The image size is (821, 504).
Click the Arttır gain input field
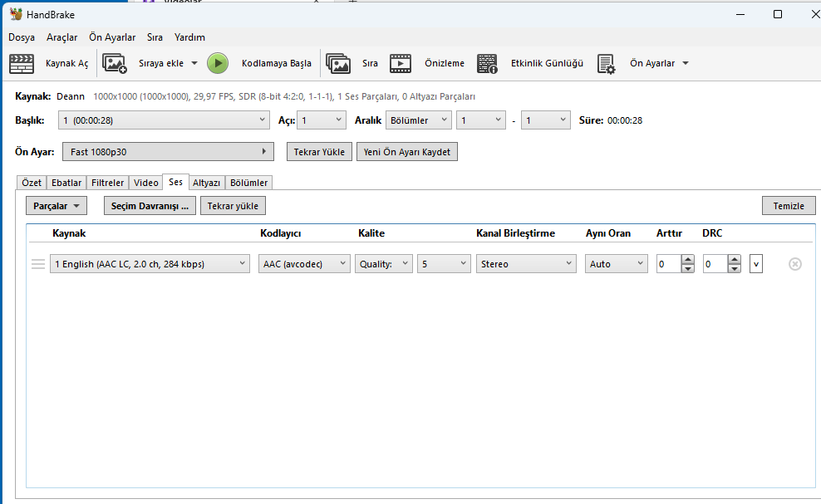click(669, 264)
